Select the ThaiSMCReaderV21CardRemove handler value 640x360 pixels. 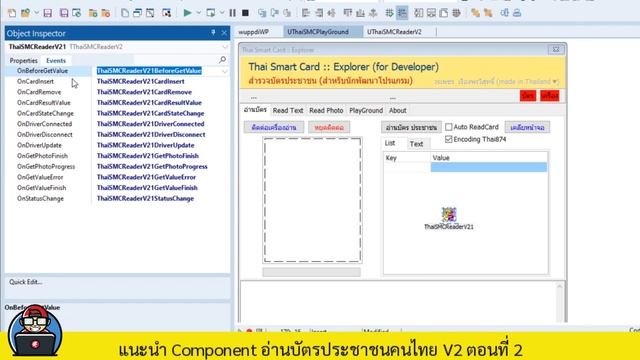(144, 92)
